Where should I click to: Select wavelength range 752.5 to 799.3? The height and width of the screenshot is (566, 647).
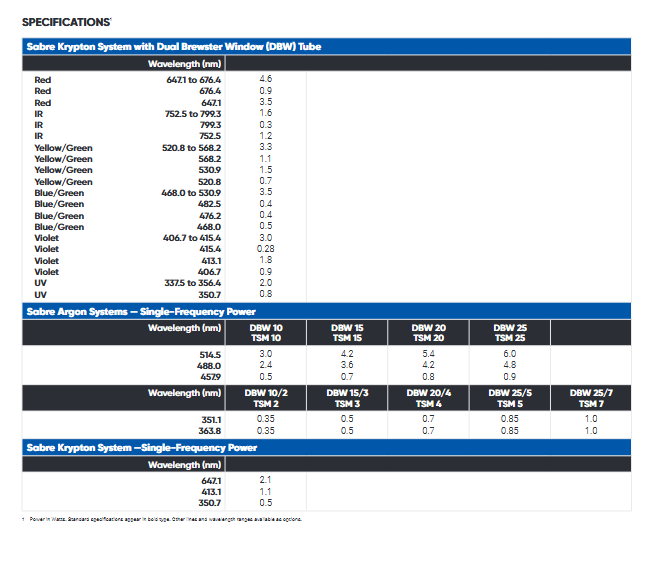[193, 114]
